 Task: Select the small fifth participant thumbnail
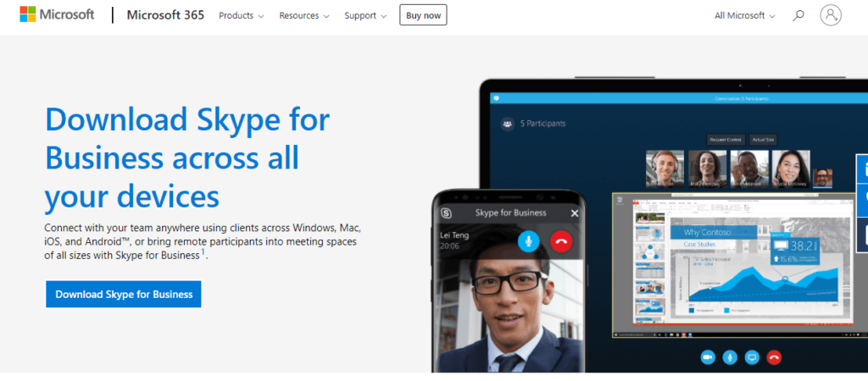click(822, 178)
